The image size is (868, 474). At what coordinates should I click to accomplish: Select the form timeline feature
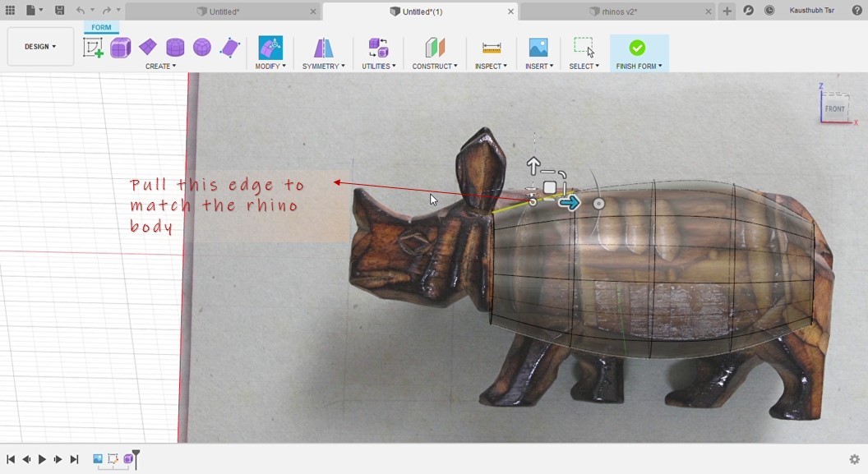coord(128,458)
